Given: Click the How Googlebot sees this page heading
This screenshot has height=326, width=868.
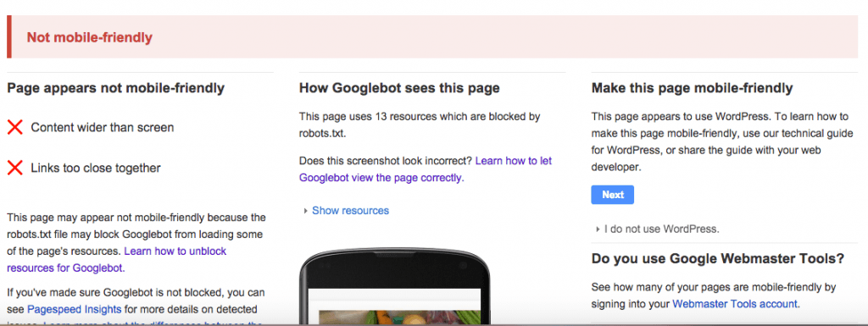Looking at the screenshot, I should [399, 88].
